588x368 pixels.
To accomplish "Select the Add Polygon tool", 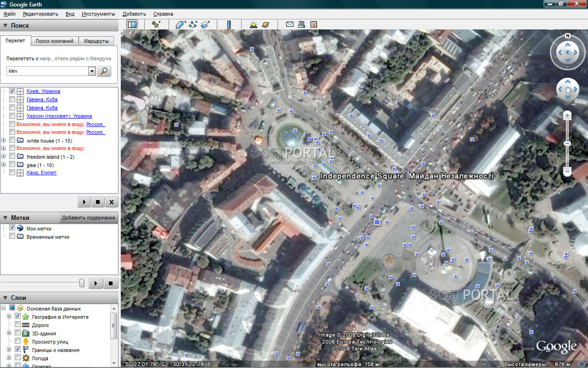I will coord(181,24).
